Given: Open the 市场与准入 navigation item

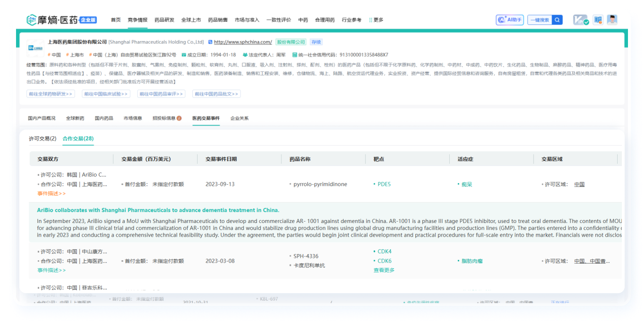Looking at the screenshot, I should click(247, 20).
